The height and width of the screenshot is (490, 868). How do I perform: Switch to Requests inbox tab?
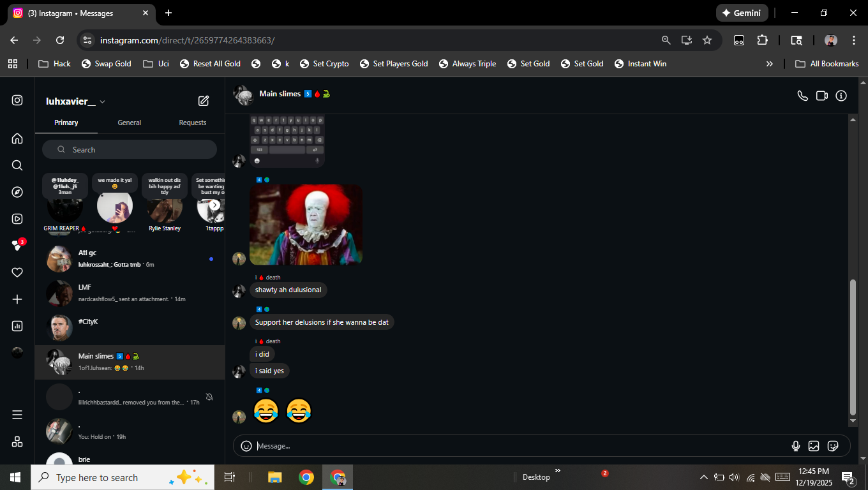[x=193, y=122]
